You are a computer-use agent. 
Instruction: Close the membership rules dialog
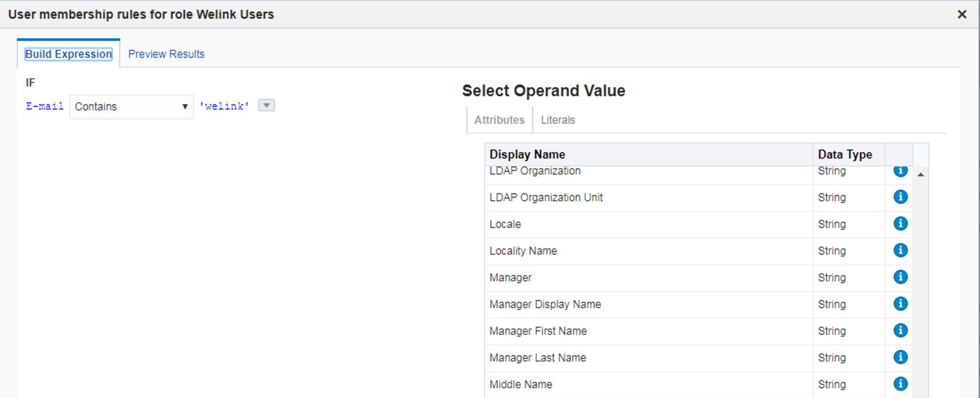962,14
